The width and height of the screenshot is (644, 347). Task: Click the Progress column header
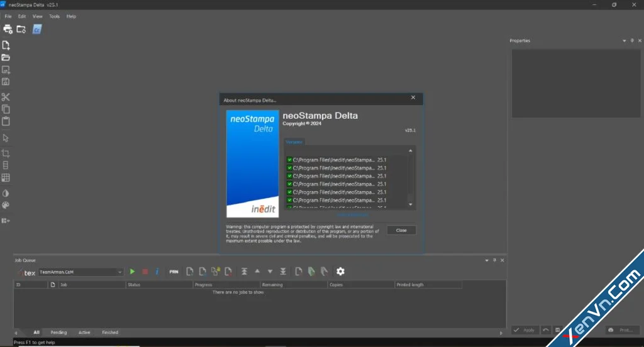(x=226, y=285)
